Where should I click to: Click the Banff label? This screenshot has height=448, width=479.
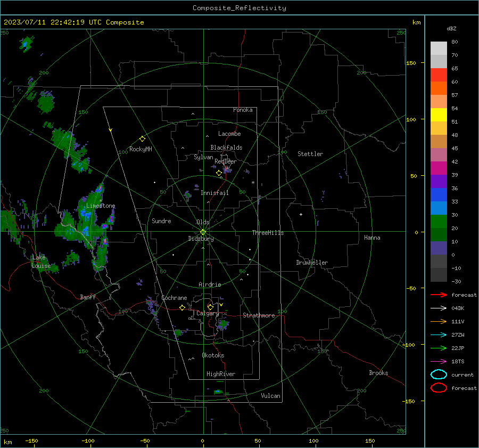click(88, 297)
